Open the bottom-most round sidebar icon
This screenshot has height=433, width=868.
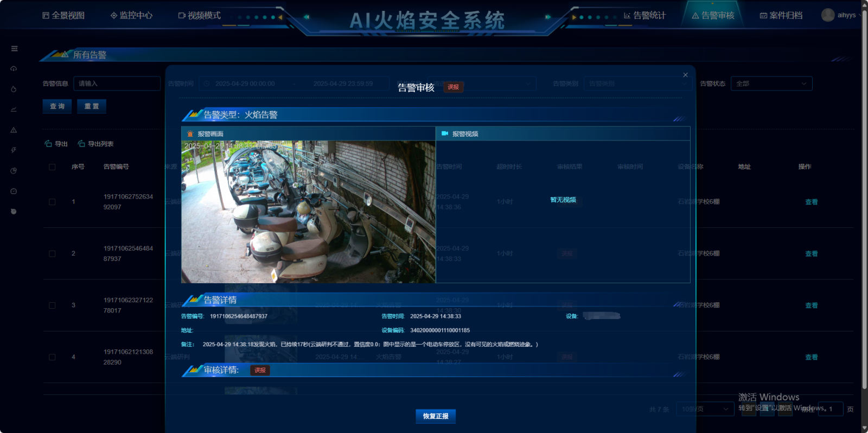(x=14, y=212)
